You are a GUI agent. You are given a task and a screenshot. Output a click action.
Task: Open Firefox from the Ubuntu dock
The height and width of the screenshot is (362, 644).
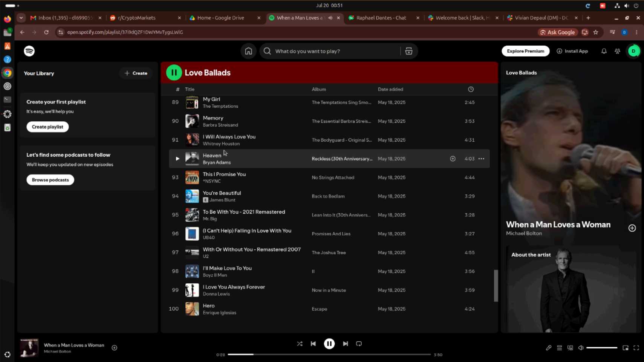7,19
